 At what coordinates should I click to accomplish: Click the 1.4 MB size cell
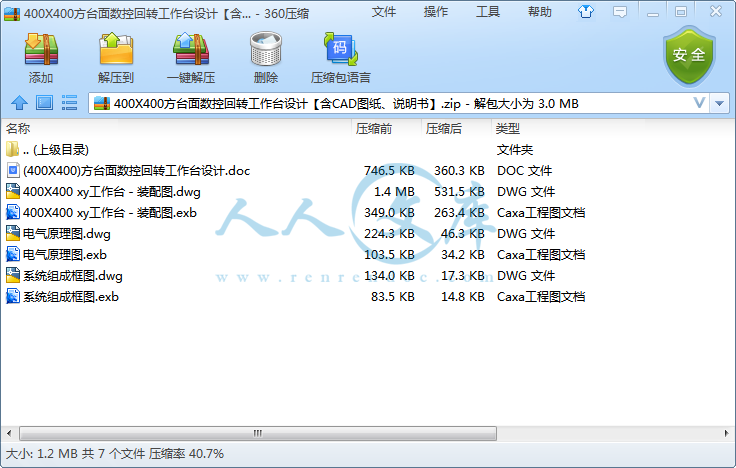tap(394, 192)
